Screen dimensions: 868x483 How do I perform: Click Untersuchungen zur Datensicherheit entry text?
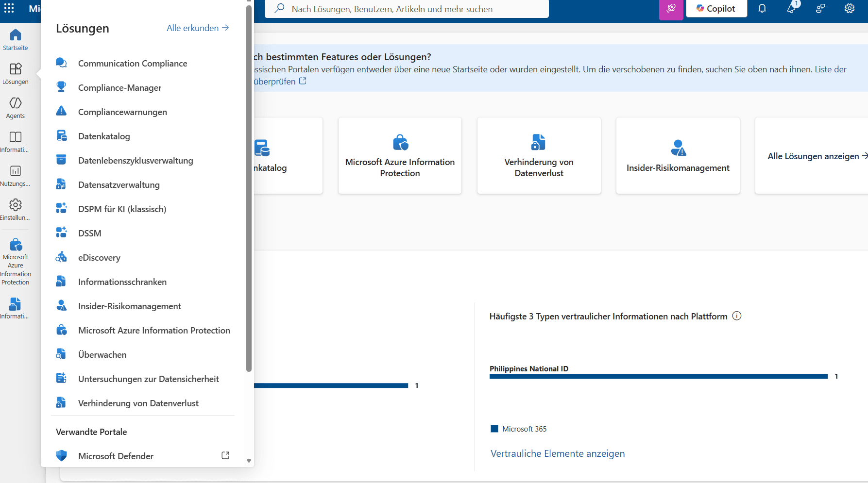(x=149, y=379)
